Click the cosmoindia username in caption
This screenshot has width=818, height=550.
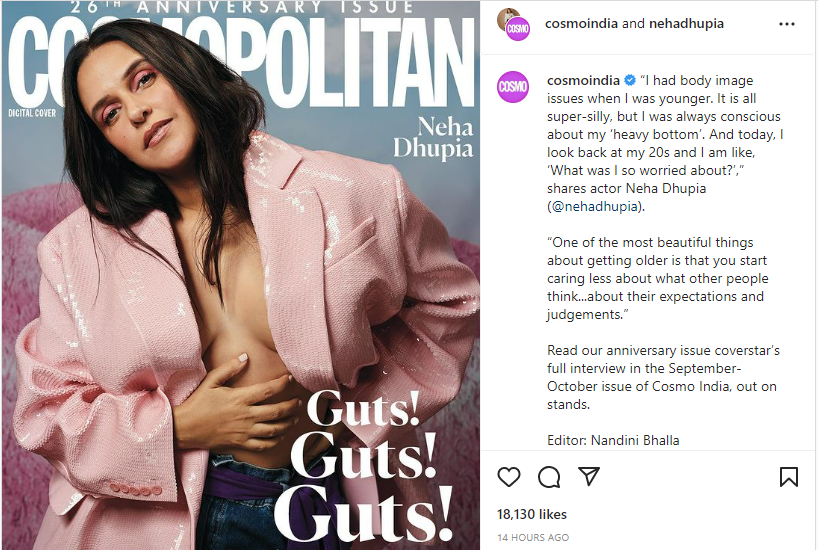583,80
